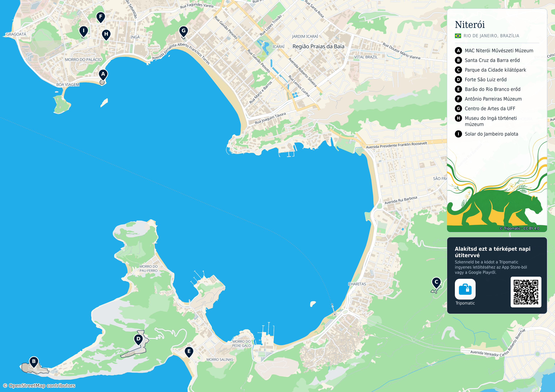Viewport: 555px width, 392px height.
Task: Click the Brazilian flag icon
Action: click(x=458, y=36)
